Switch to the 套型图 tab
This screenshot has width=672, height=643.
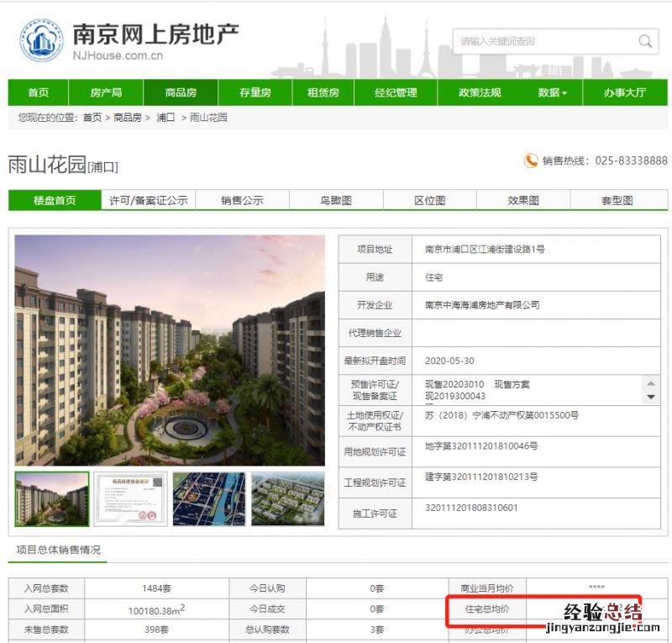pyautogui.click(x=617, y=200)
